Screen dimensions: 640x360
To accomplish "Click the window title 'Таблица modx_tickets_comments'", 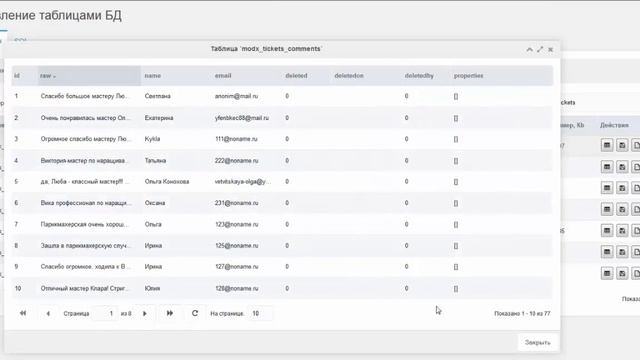I will (x=266, y=49).
